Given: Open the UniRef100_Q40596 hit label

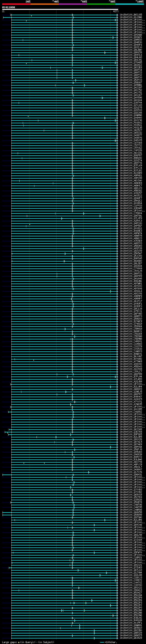Looking at the screenshot, I should coord(131,98).
